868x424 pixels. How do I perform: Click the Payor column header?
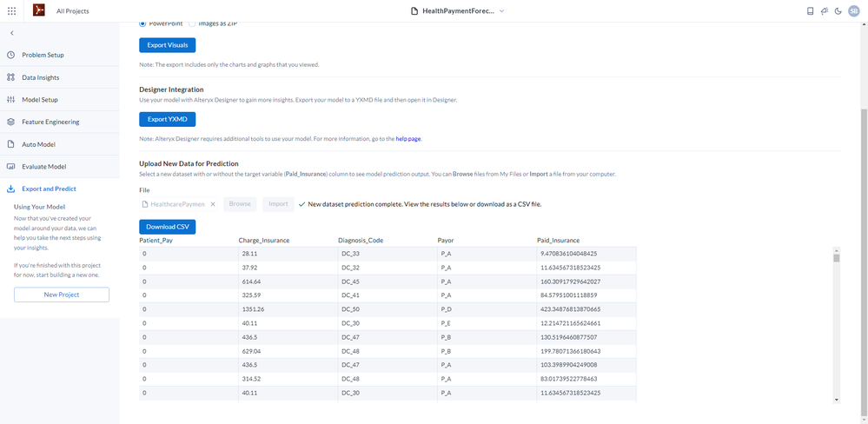tap(445, 240)
